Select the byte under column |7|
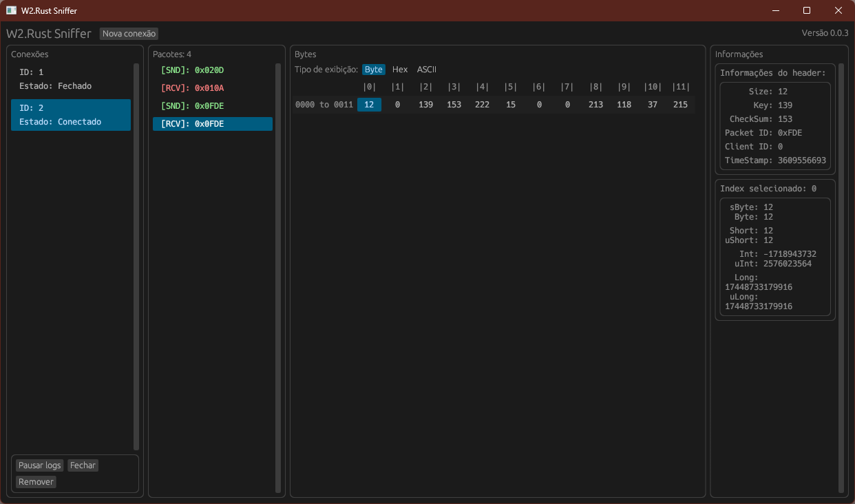The width and height of the screenshot is (855, 504). (x=568, y=105)
